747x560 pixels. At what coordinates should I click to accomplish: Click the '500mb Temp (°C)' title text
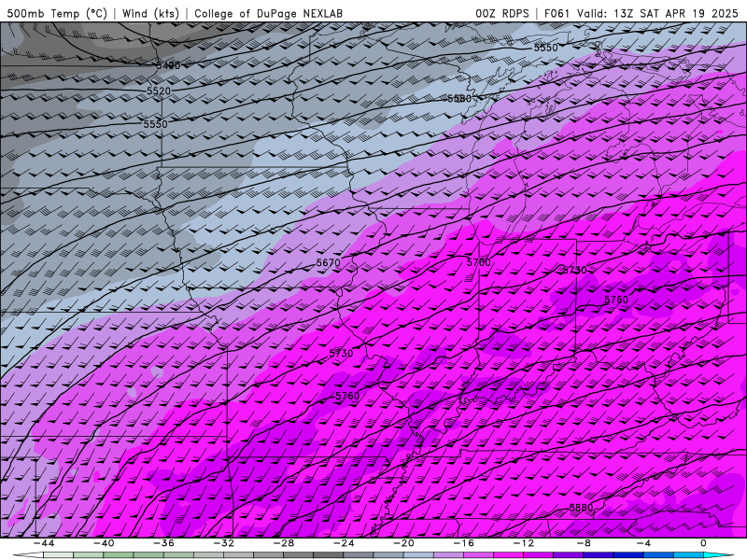[x=57, y=13]
